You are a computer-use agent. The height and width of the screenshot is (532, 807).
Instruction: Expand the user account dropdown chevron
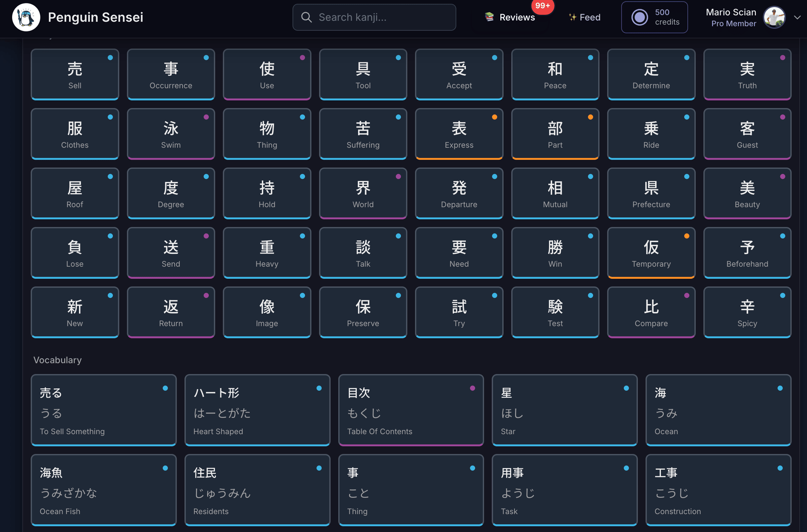click(x=798, y=17)
